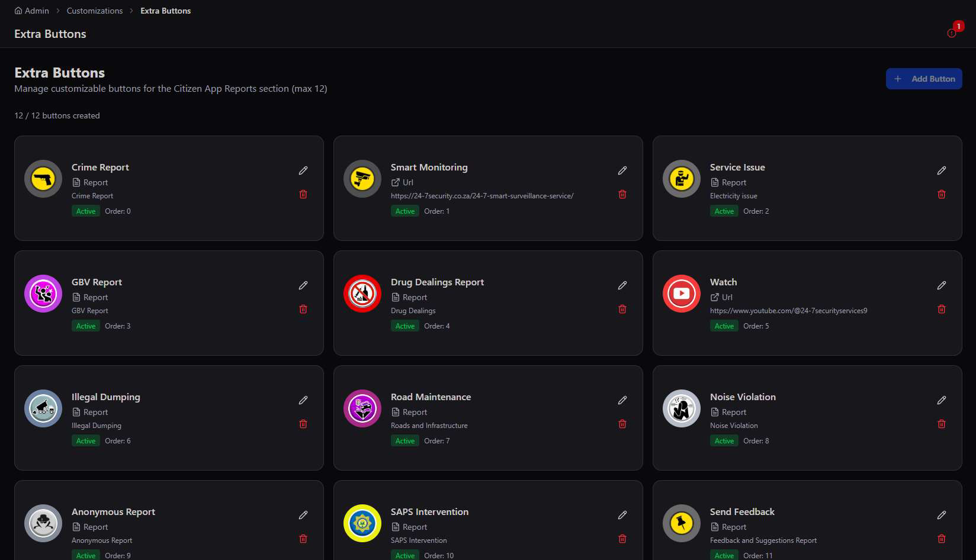This screenshot has width=976, height=560.
Task: Delete the Drug Dealings Report button
Action: [622, 309]
